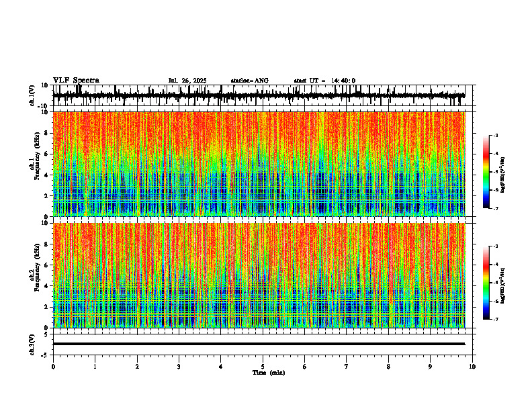Click the "4" kHz tick of ch.1 spectrogram

click(x=47, y=175)
